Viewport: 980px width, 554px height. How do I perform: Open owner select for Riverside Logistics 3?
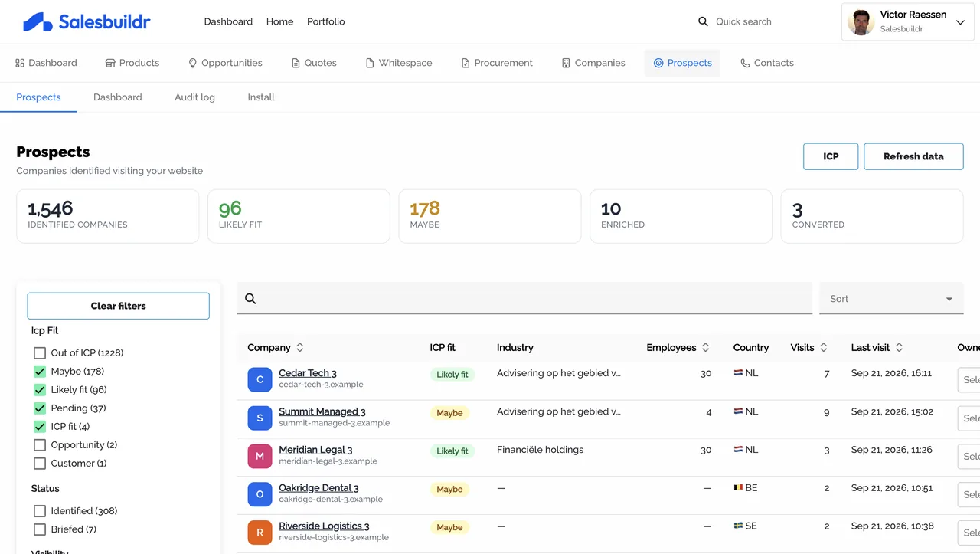tap(969, 533)
